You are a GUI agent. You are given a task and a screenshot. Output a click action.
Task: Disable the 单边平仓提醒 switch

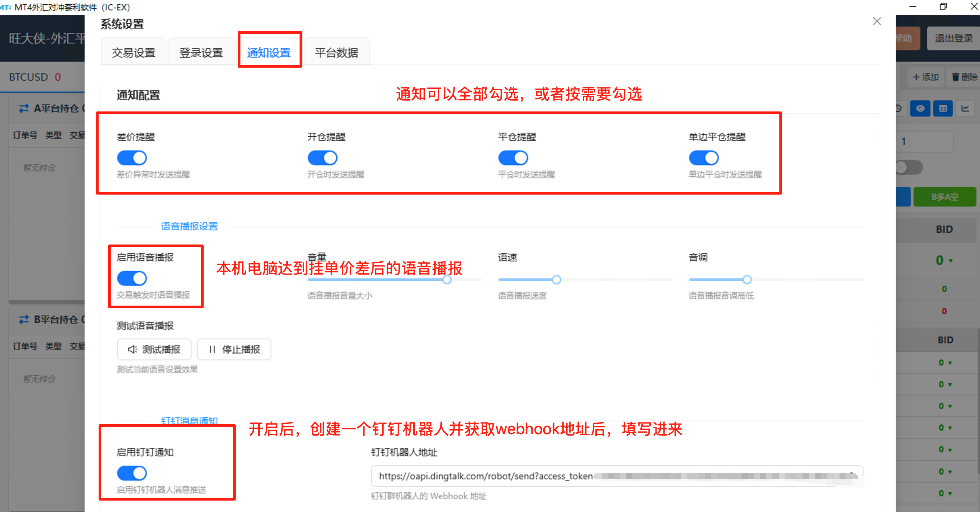pyautogui.click(x=703, y=158)
